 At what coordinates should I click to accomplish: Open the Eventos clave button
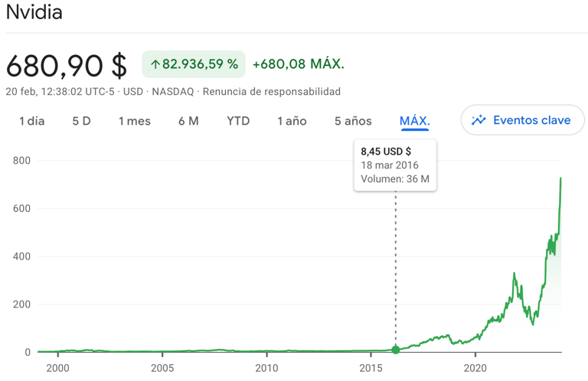coord(522,120)
